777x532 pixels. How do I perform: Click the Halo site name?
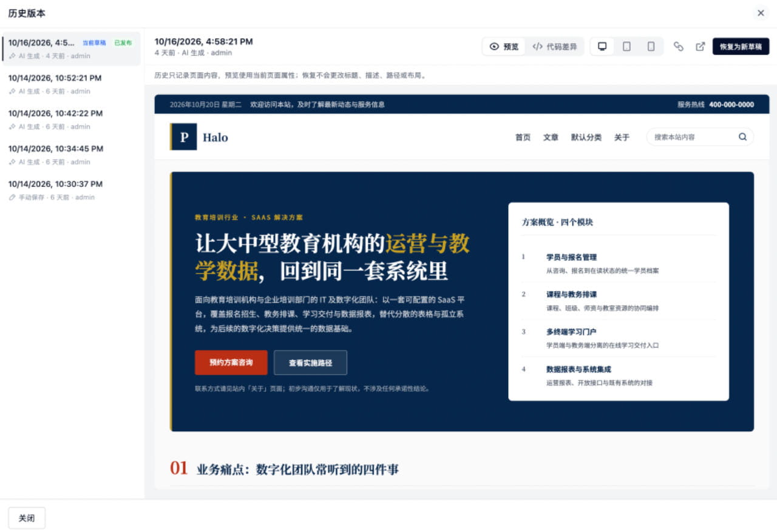pos(215,138)
